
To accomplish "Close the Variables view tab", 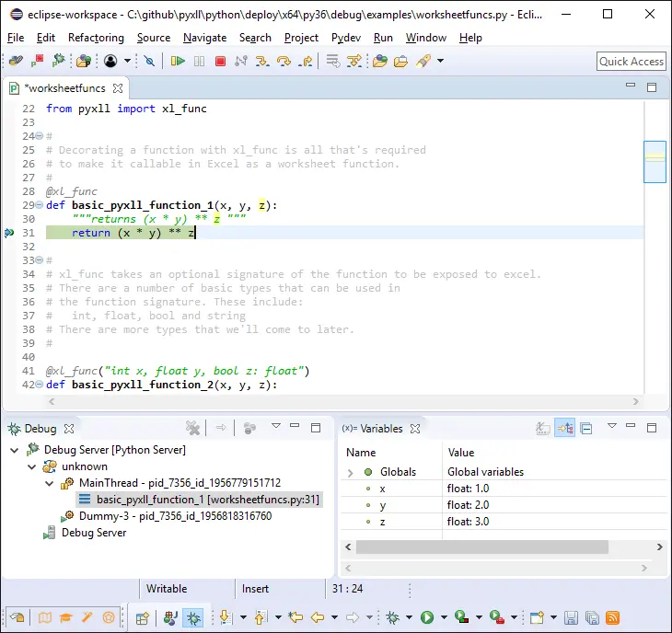I will coord(415,429).
